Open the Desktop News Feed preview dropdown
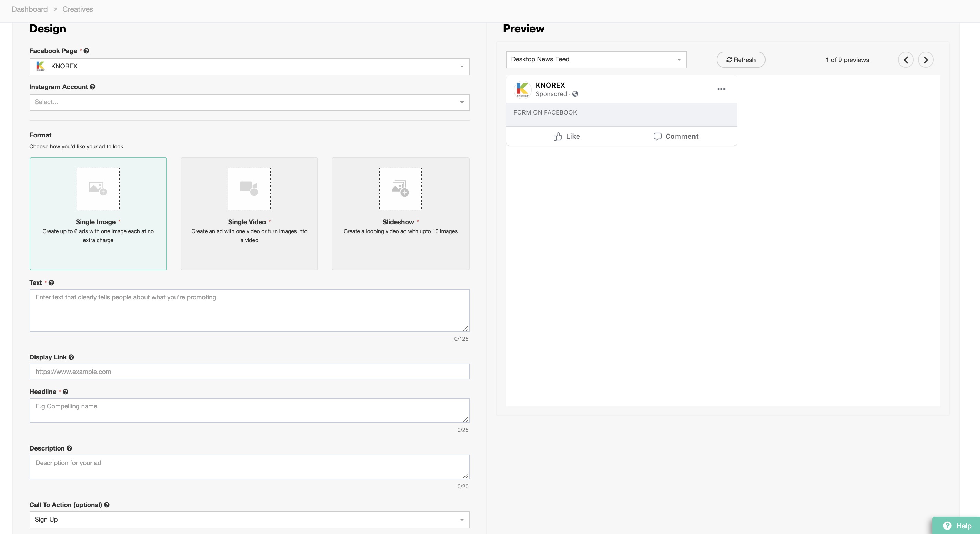Viewport: 980px width, 534px height. 596,60
